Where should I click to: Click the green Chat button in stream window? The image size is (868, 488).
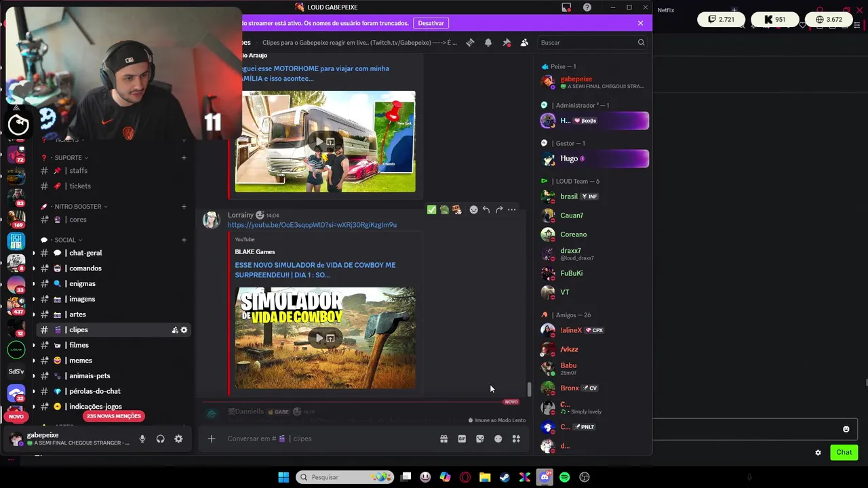click(x=844, y=452)
